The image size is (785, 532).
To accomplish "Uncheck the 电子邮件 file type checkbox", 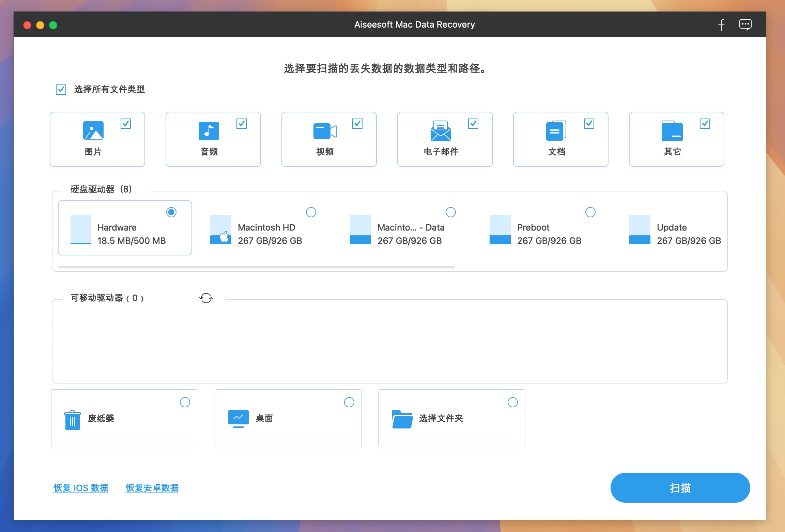I will pos(473,124).
